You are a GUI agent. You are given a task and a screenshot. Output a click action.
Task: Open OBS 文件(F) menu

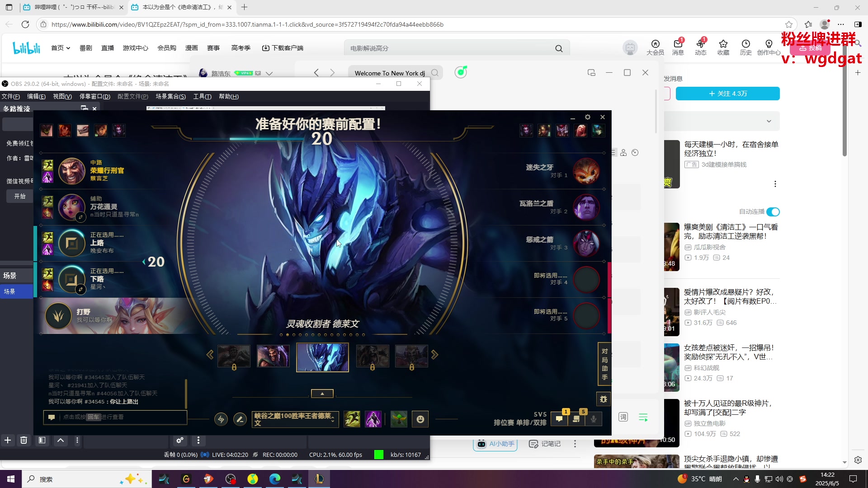coord(11,96)
